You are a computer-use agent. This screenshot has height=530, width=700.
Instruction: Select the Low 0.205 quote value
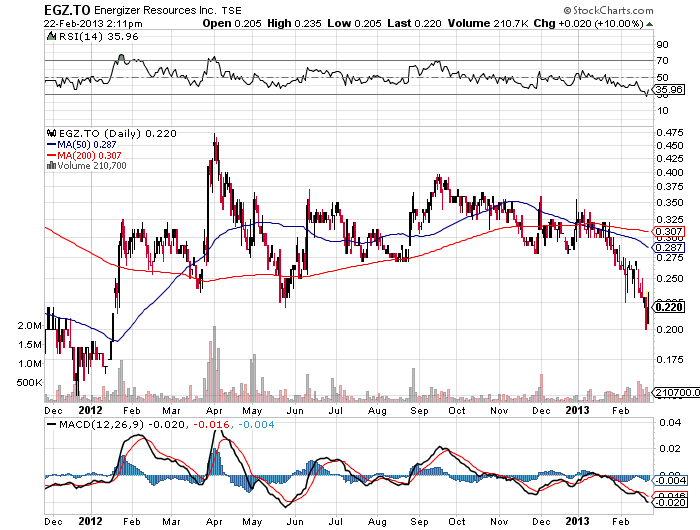coord(354,23)
